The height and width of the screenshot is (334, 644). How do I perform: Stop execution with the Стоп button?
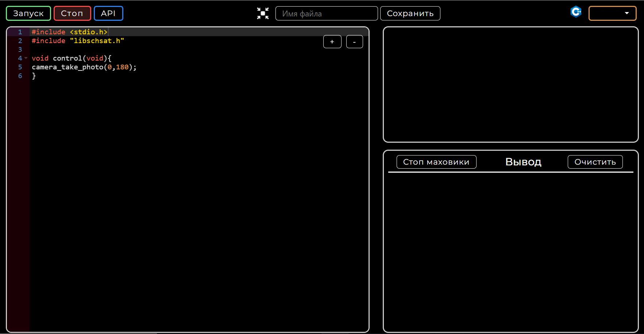tap(72, 13)
